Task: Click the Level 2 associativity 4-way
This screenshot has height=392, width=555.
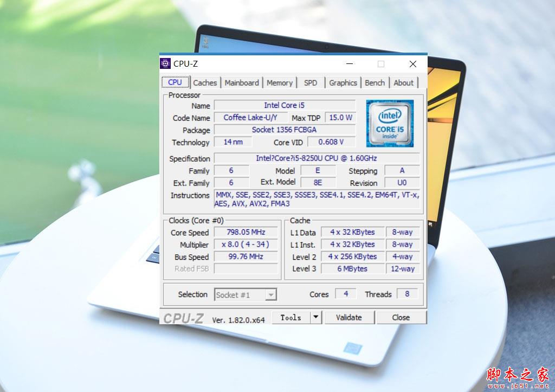Action: click(403, 256)
